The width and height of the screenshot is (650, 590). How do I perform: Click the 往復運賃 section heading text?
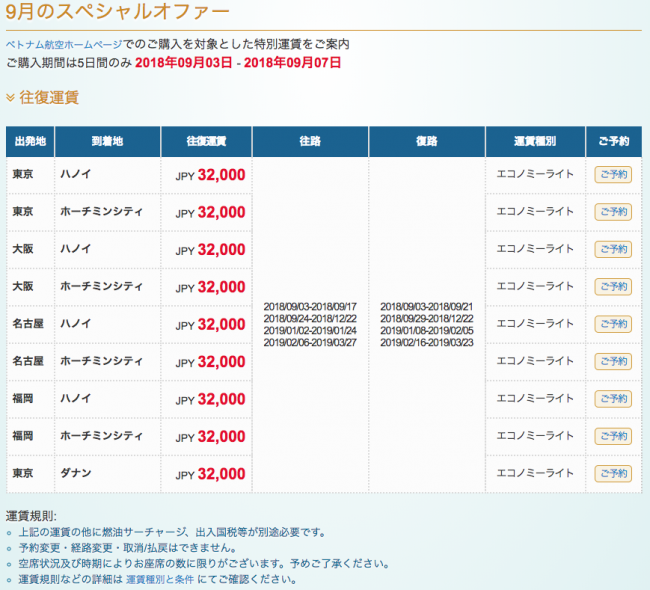tap(49, 98)
